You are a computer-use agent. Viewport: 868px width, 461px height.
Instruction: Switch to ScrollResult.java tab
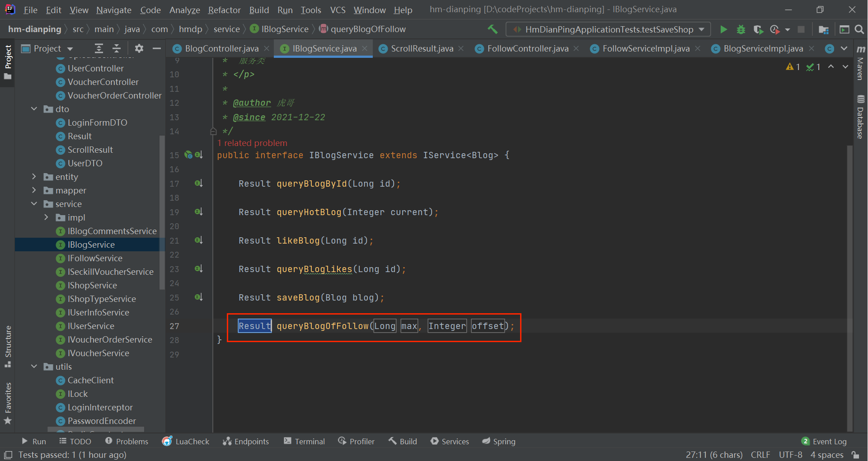point(422,48)
